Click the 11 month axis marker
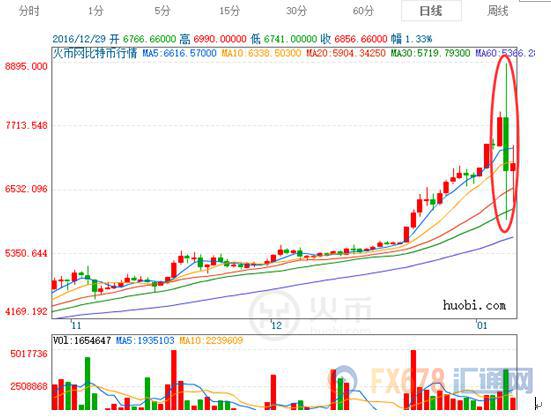551x417 pixels. click(76, 325)
